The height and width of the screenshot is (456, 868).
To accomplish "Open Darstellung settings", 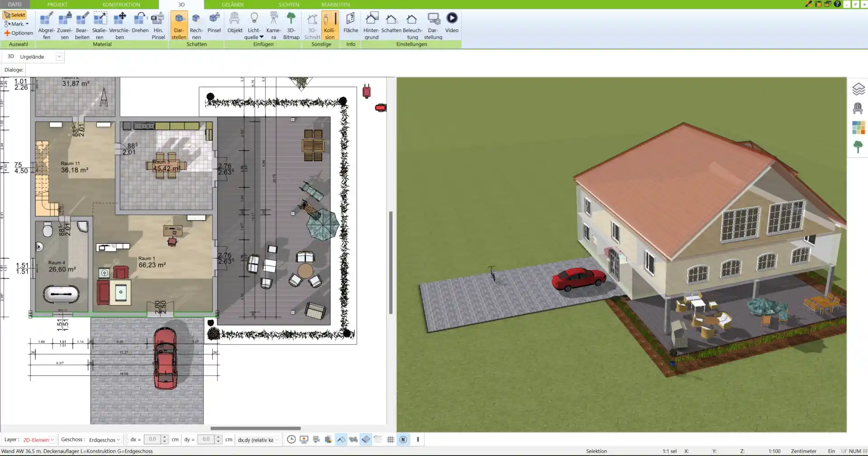I will tap(433, 26).
